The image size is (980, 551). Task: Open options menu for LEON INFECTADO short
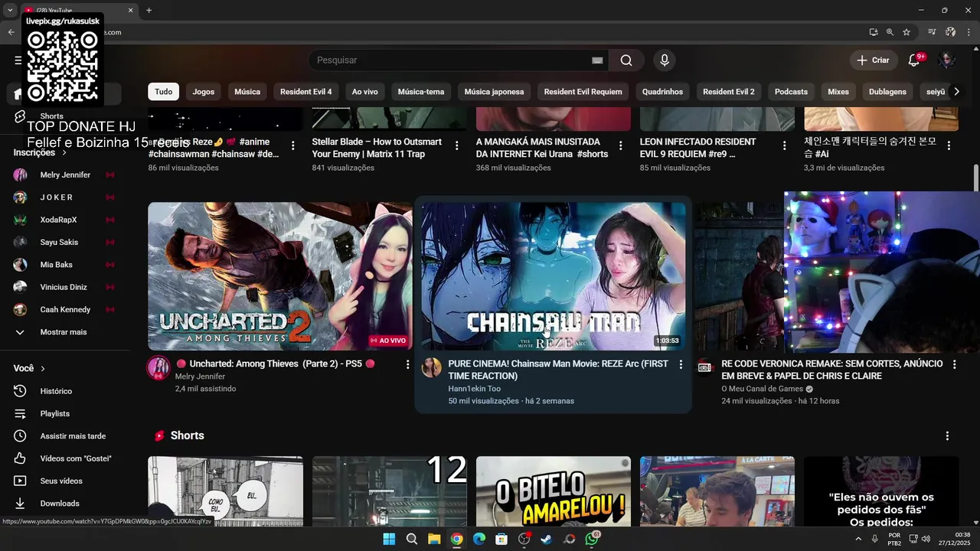(785, 145)
